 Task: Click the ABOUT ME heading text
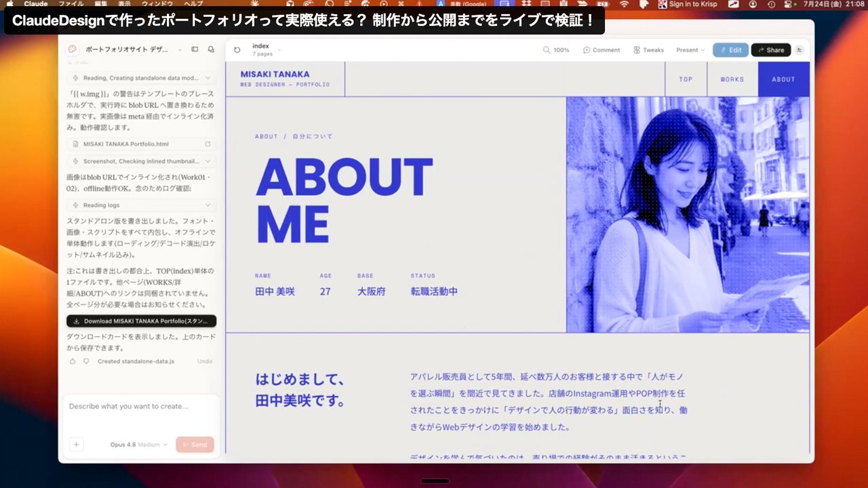click(344, 201)
